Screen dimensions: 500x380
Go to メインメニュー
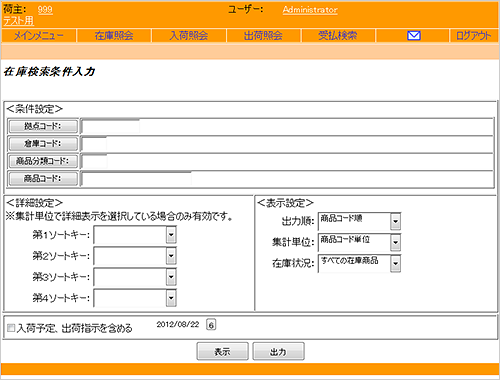click(39, 36)
